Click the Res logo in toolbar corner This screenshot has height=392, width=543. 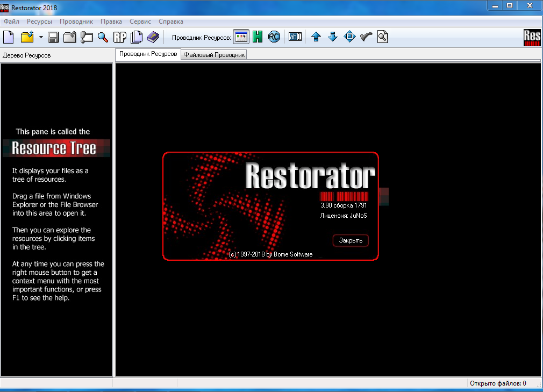[x=532, y=38]
